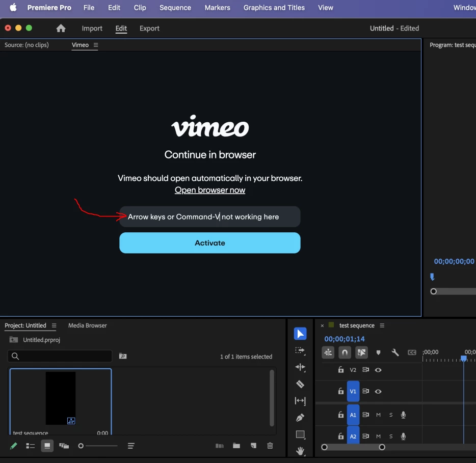Screen dimensions: 476x463
Task: Click the project search field
Action: pyautogui.click(x=60, y=356)
